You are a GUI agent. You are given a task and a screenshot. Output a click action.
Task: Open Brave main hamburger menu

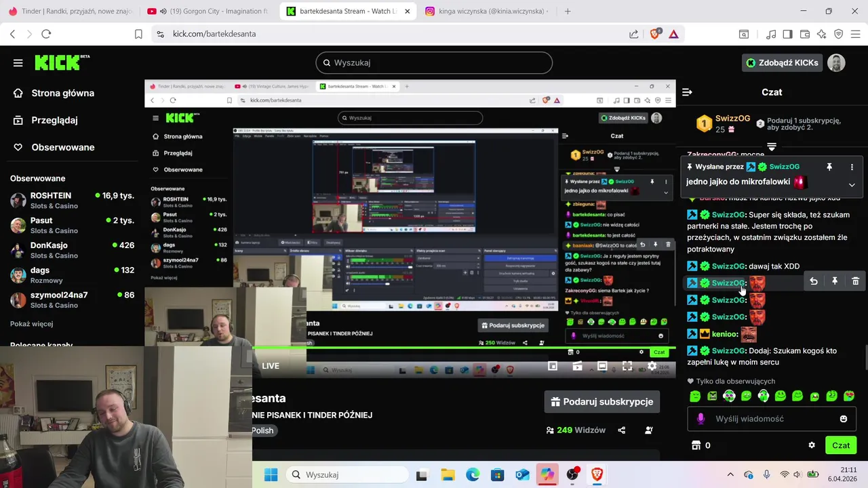pos(856,34)
